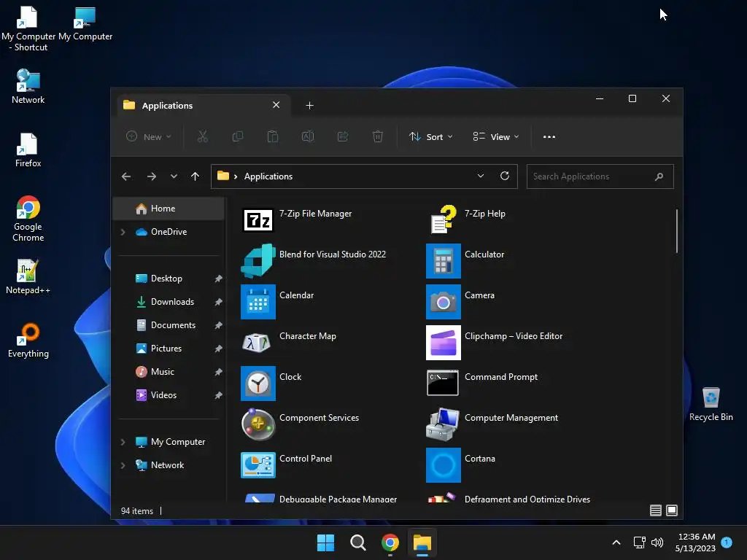The height and width of the screenshot is (560, 747).
Task: Select the Command Prompt icon
Action: 443,383
